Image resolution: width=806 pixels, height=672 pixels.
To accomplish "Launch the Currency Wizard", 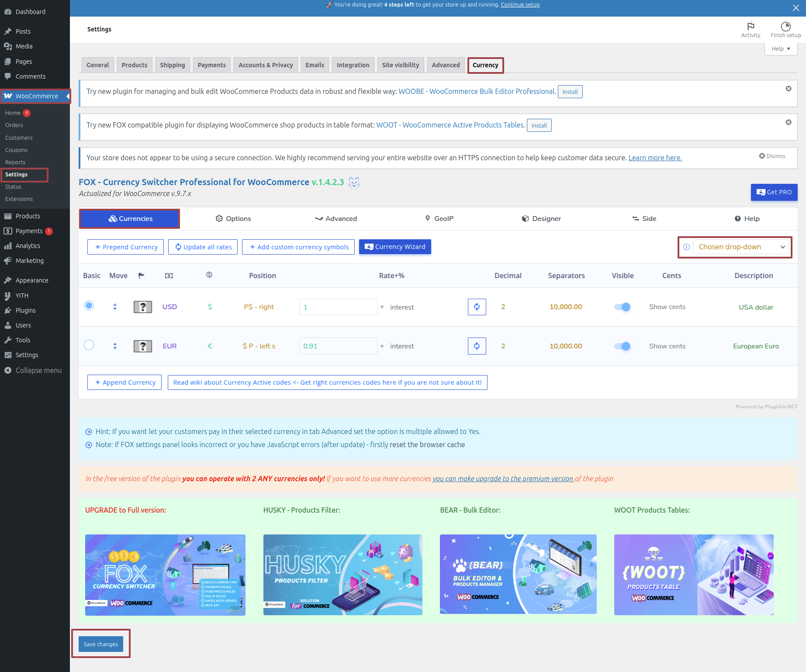I will point(395,247).
